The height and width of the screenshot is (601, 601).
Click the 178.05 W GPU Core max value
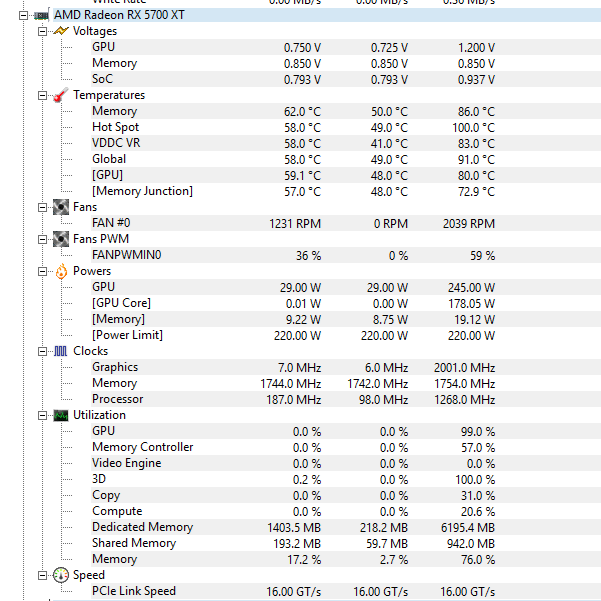pos(471,304)
